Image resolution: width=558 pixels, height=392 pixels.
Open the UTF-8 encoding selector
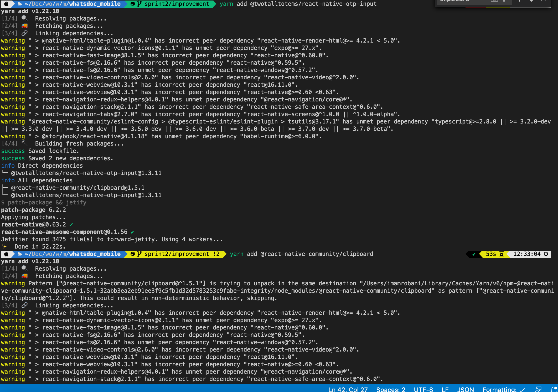click(423, 389)
